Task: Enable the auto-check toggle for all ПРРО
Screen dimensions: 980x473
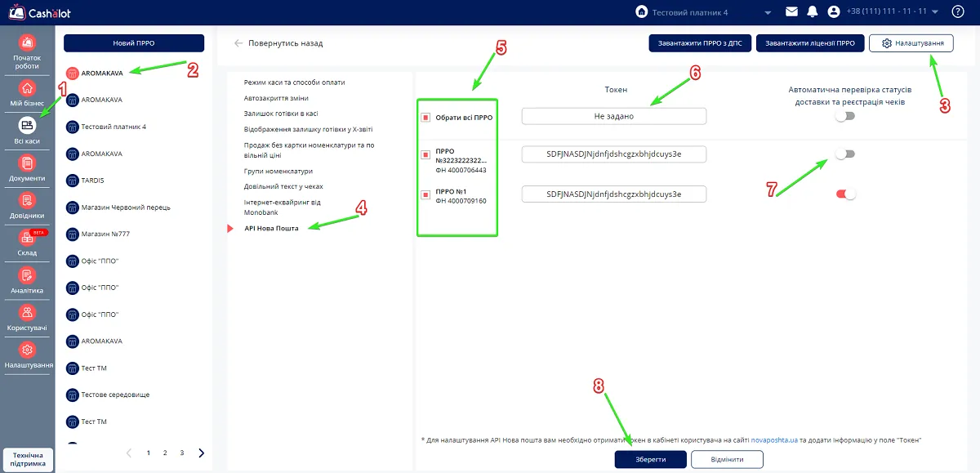Action: 845,116
